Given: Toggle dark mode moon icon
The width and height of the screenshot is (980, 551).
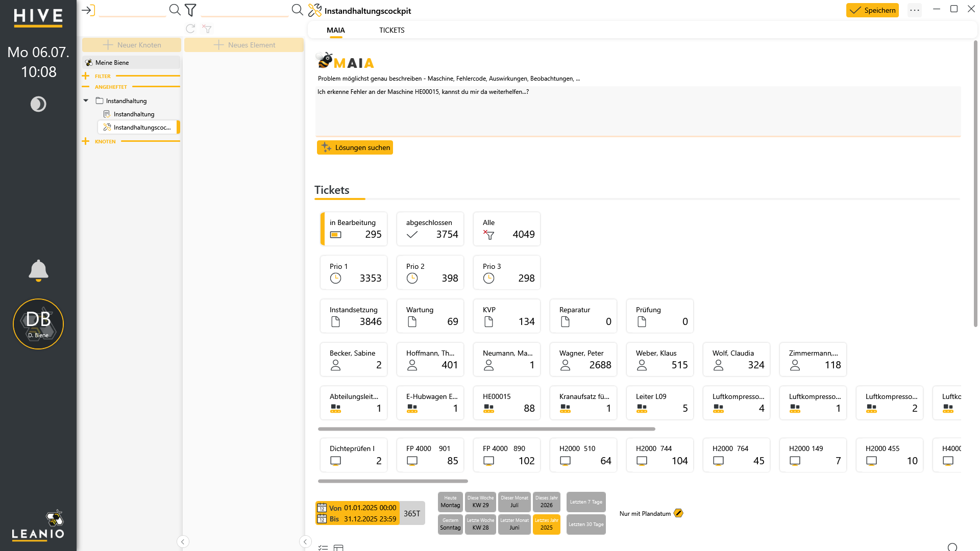Looking at the screenshot, I should point(38,104).
